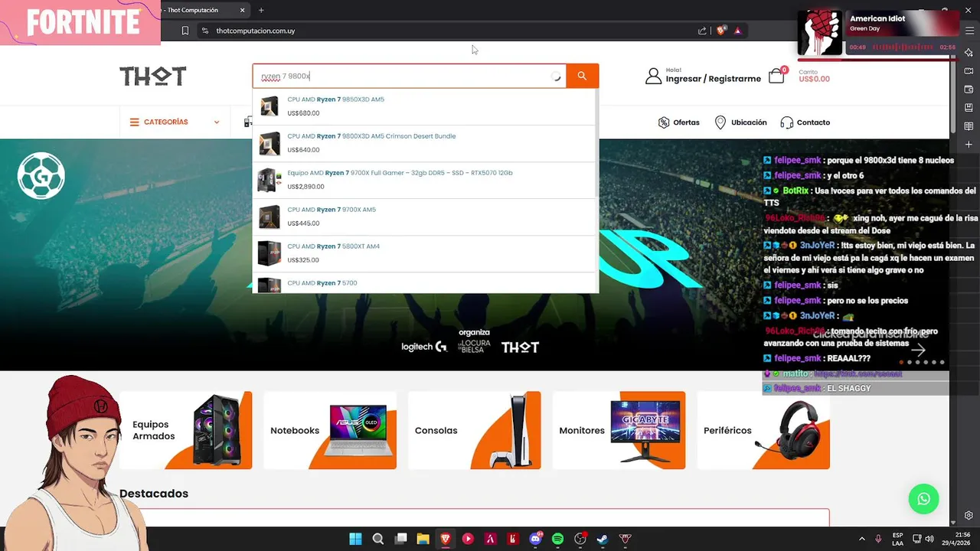Viewport: 980px width, 551px height.
Task: Click the Windows Start button
Action: (x=355, y=539)
